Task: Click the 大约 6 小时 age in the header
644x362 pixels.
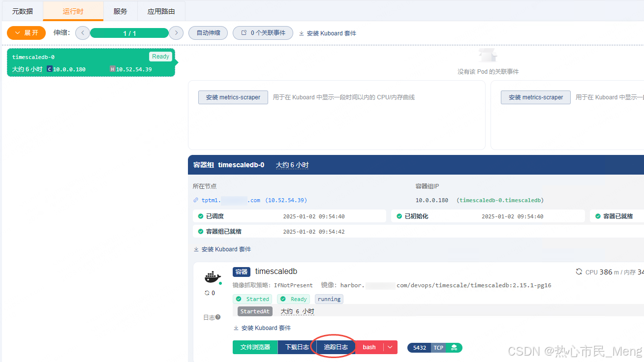Action: point(292,165)
